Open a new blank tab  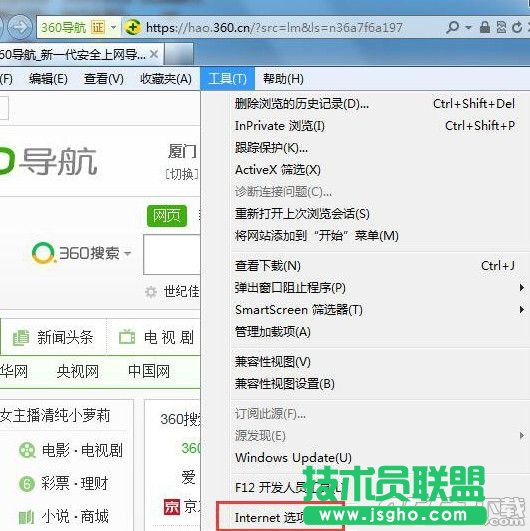point(179,54)
